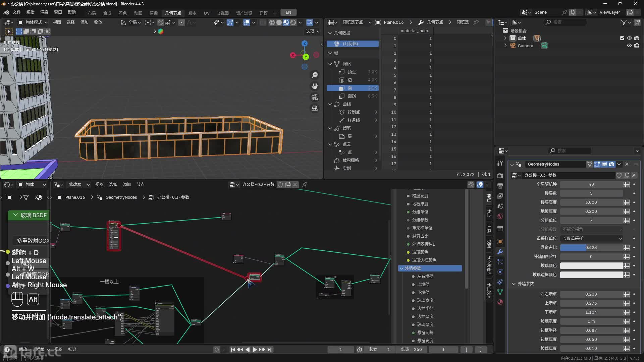Image resolution: width=644 pixels, height=362 pixels.
Task: Toggle modifier render camera display
Action: click(612, 164)
